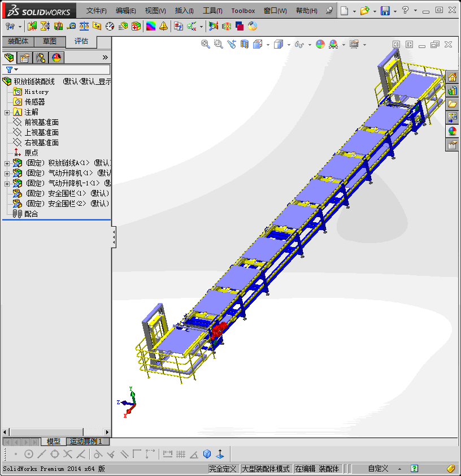Screen dimensions: 461x476
Task: Open the View Orientation dropdown arrow
Action: [x=268, y=45]
